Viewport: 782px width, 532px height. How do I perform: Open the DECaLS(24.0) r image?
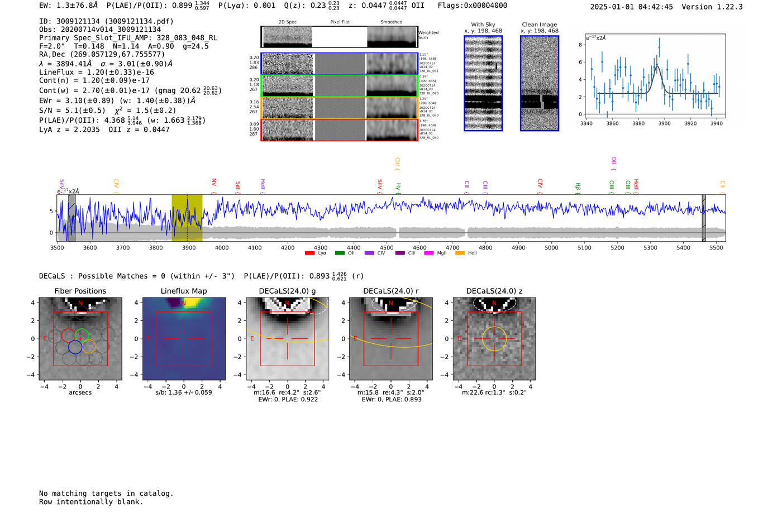[x=391, y=338]
